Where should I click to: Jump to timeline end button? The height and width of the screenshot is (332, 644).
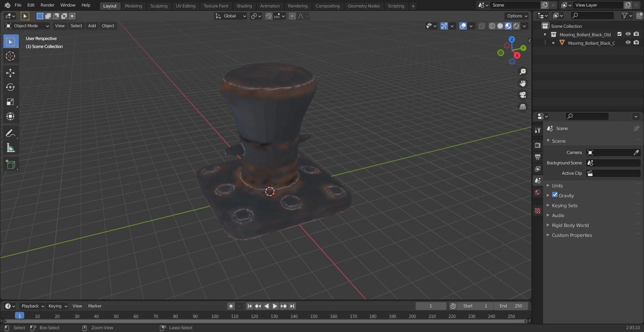[292, 306]
